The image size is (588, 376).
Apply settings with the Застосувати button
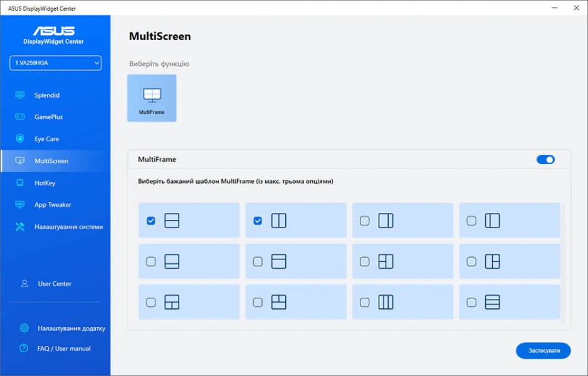point(543,350)
